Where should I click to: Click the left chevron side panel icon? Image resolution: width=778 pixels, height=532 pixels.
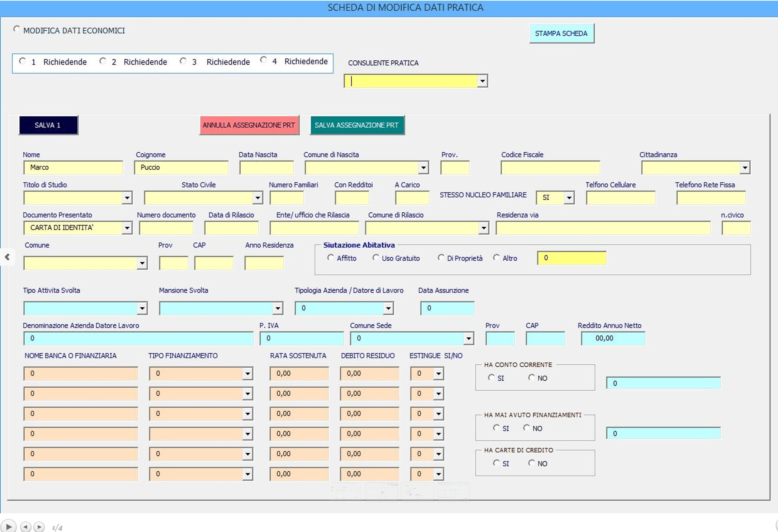coord(7,257)
